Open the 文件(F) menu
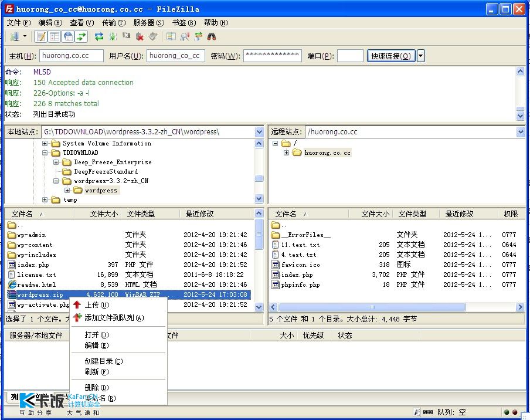The image size is (530, 420). [19, 23]
